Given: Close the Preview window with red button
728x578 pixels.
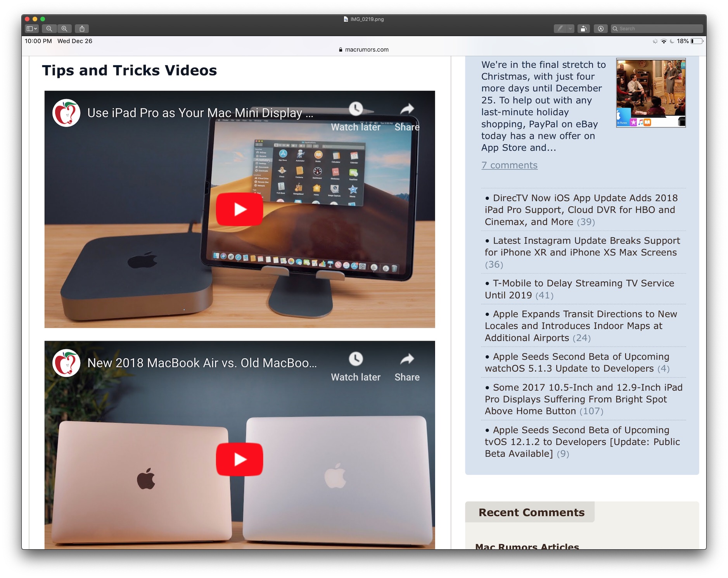Looking at the screenshot, I should [27, 19].
